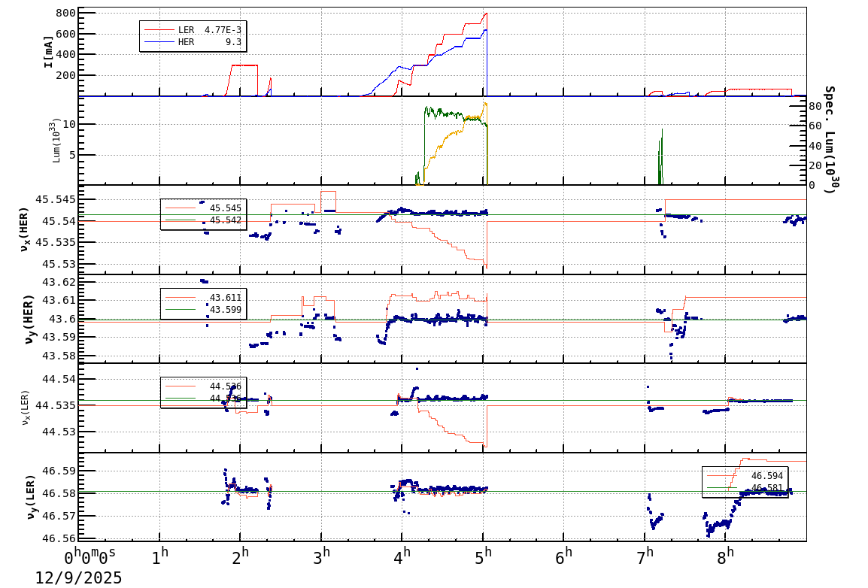
Task: Click the 5h time axis tick label
Action: 483,559
